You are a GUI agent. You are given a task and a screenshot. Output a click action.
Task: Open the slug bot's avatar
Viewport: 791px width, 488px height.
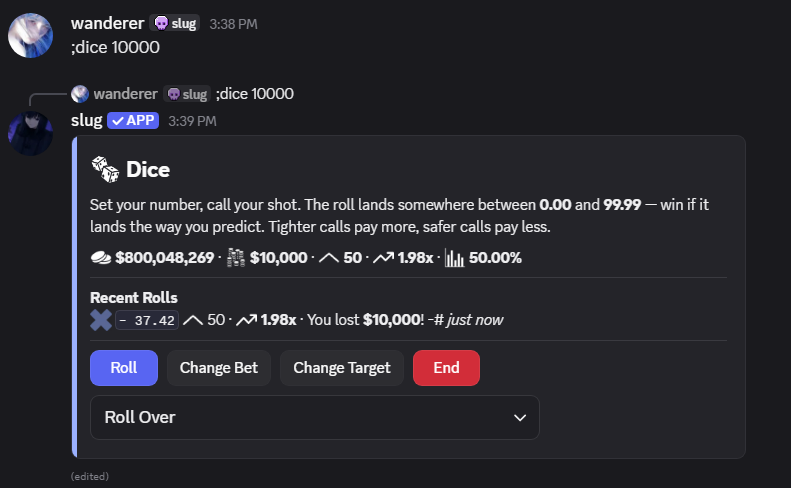click(30, 133)
